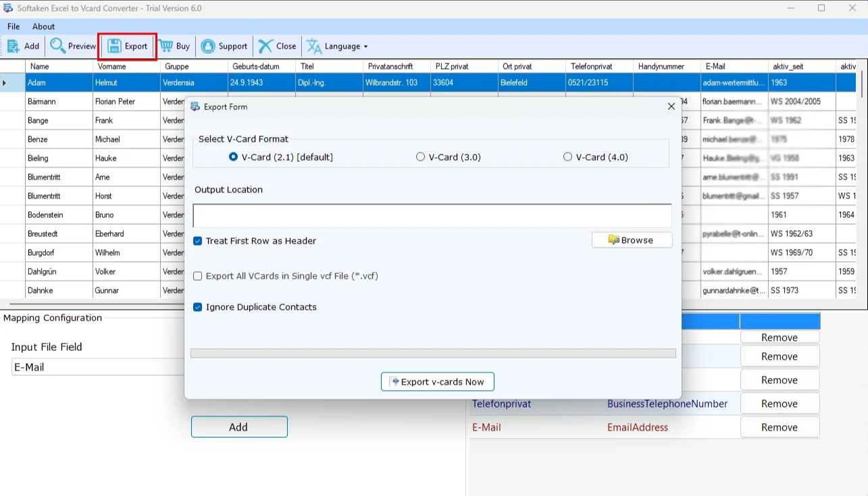Minimize the application window
868x496 pixels.
(792, 8)
